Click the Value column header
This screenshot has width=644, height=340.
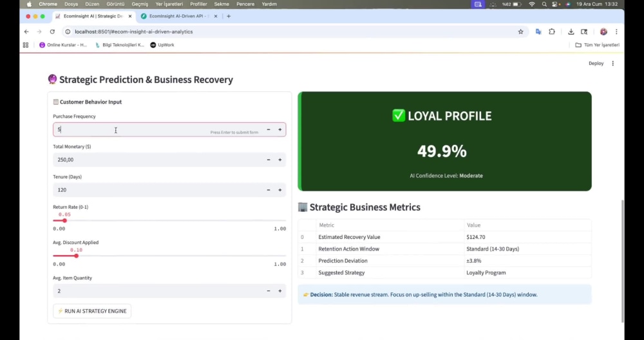click(527, 225)
